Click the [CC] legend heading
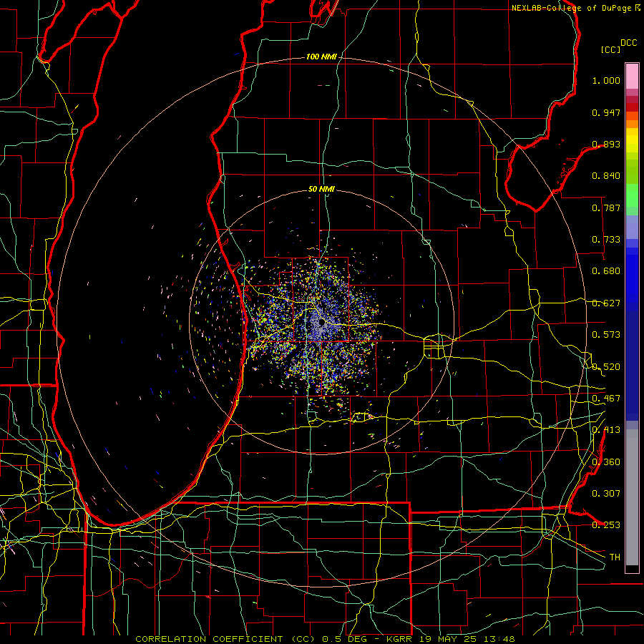 (x=611, y=49)
